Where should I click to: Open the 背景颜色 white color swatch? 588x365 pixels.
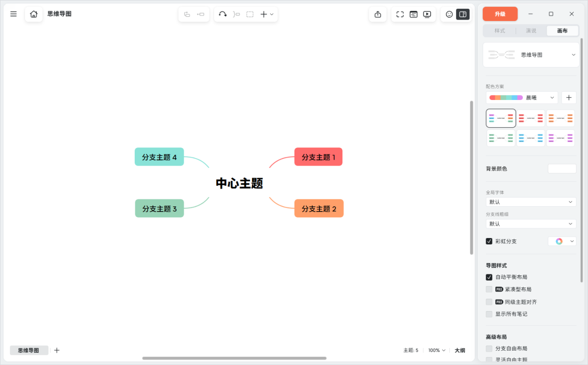562,169
